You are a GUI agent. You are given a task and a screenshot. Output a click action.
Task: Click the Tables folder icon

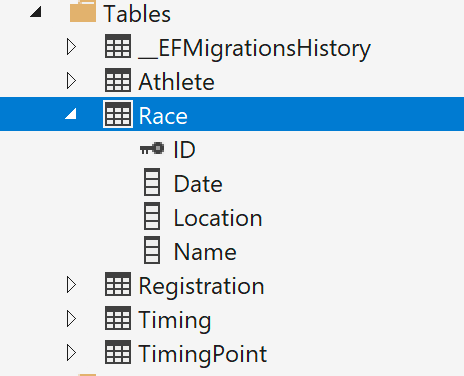[x=83, y=12]
